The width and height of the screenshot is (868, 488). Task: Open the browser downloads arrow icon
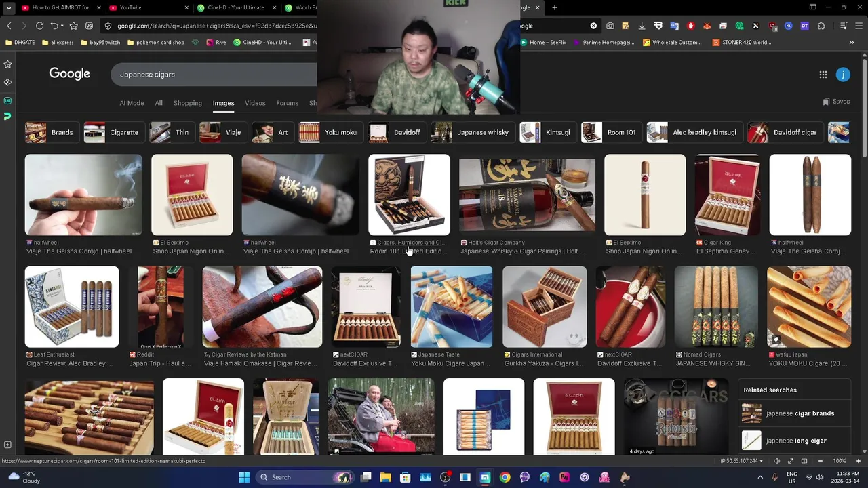click(642, 26)
